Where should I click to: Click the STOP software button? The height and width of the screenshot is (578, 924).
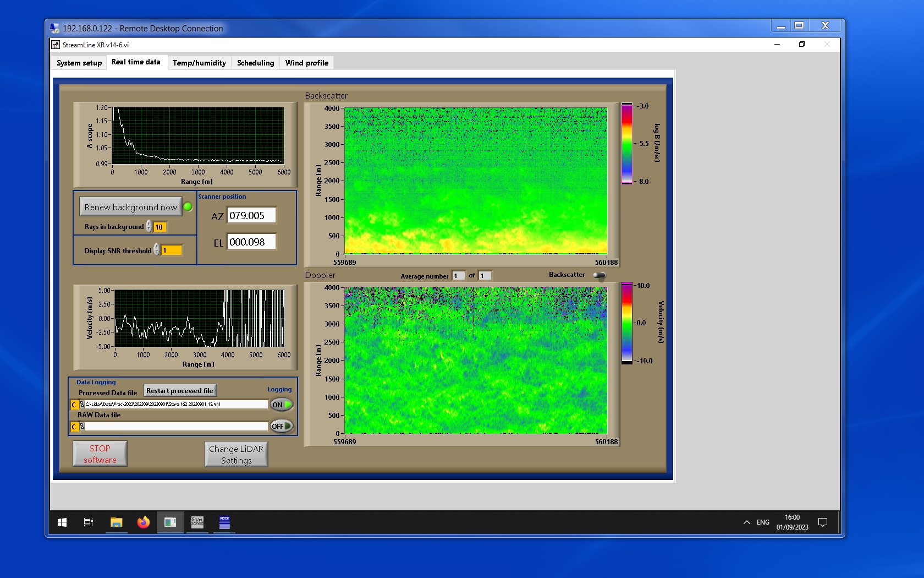100,454
